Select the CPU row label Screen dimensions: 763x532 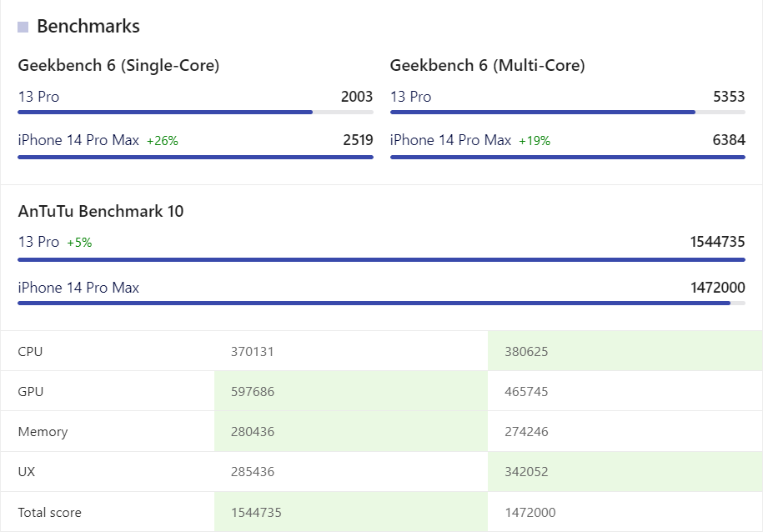point(30,352)
